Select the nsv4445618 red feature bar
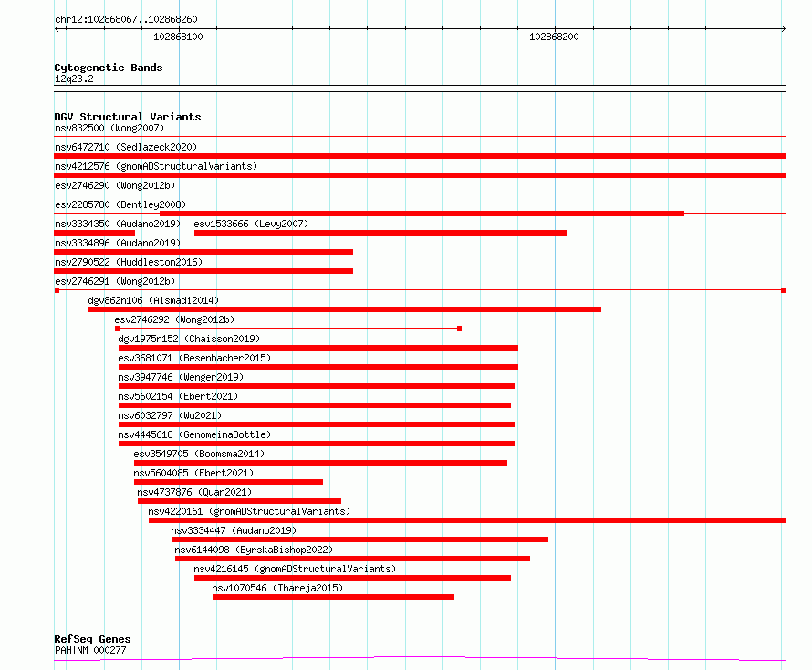 [x=317, y=444]
